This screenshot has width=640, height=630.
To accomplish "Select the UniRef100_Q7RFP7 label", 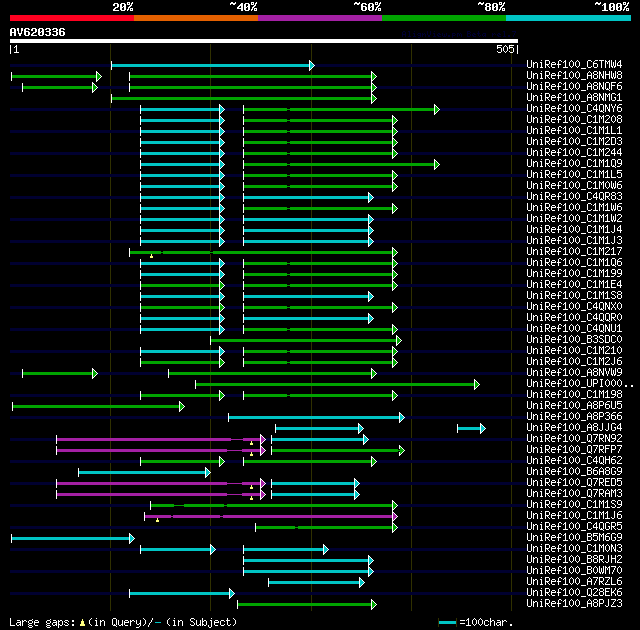I will [x=574, y=450].
